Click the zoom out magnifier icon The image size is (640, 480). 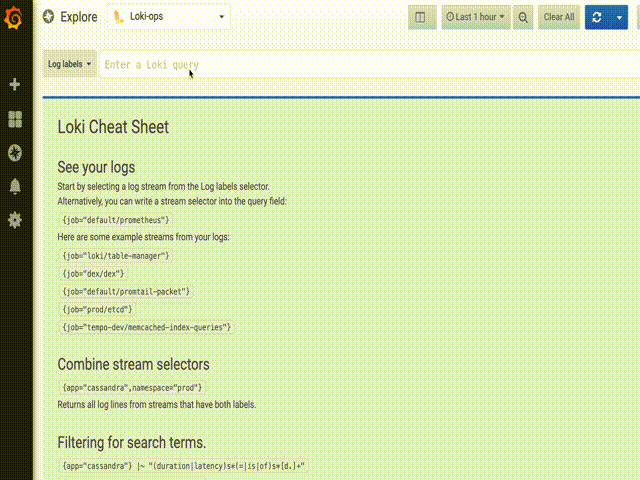[523, 17]
